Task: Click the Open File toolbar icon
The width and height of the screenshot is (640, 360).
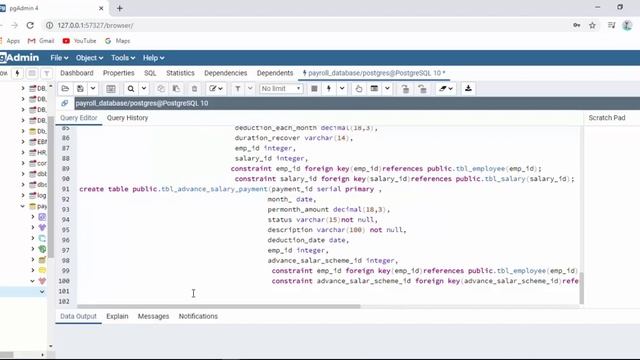Action: click(x=65, y=89)
